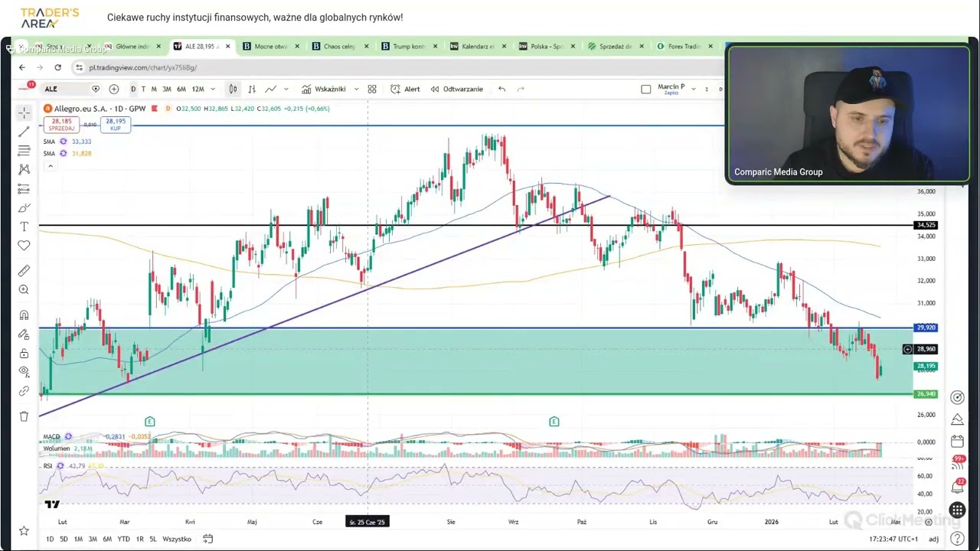This screenshot has width=980, height=551.
Task: Open the indicator templates grid icon
Action: pyautogui.click(x=372, y=89)
